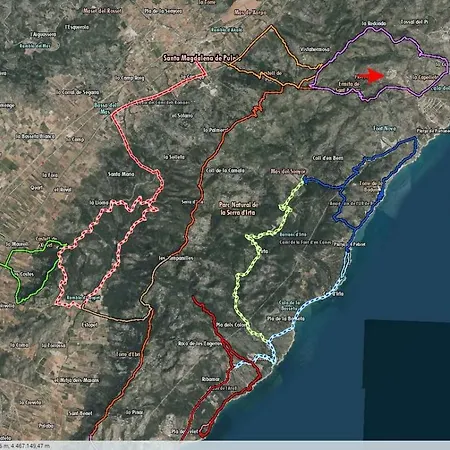Viewport: 450px width, 450px height.
Task: Click the Parc Natural de la Serra d'Irta label
Action: coord(238,208)
